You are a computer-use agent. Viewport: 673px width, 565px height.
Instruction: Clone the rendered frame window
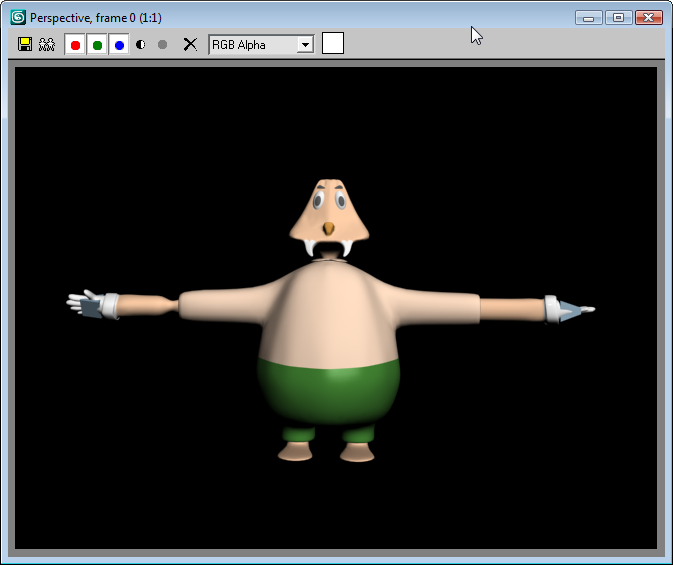click(x=47, y=44)
